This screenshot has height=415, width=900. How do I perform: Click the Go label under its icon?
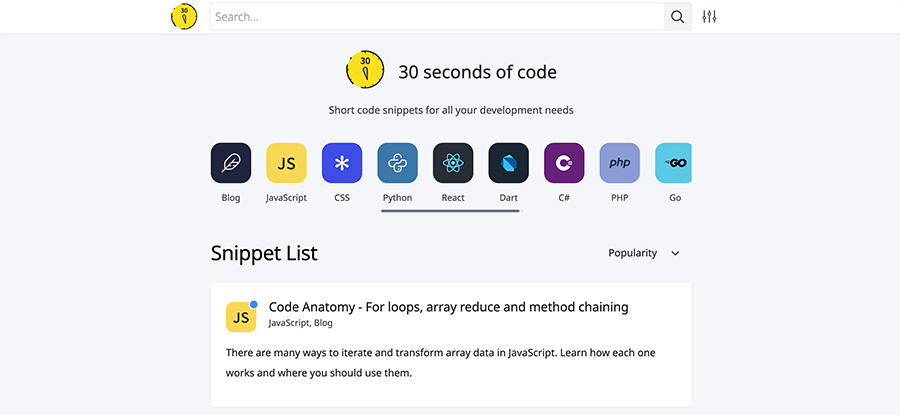675,197
